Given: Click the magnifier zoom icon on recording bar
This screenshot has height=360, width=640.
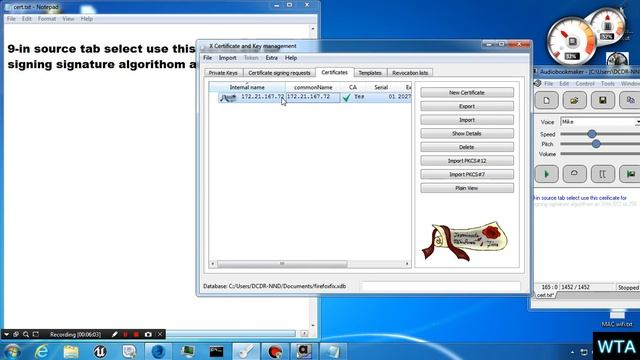Looking at the screenshot, I should pos(26,334).
